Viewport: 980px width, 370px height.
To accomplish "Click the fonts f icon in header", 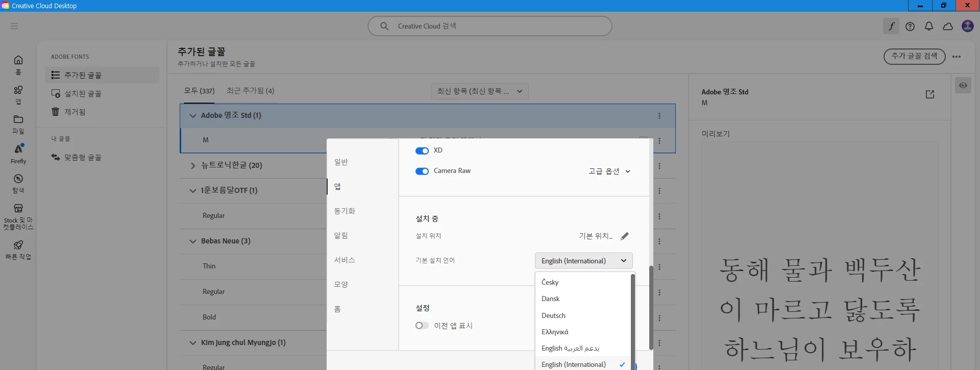I will (x=891, y=26).
